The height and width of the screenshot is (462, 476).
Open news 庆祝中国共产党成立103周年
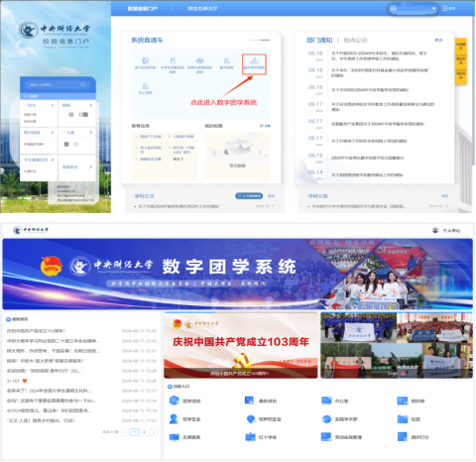(36, 331)
